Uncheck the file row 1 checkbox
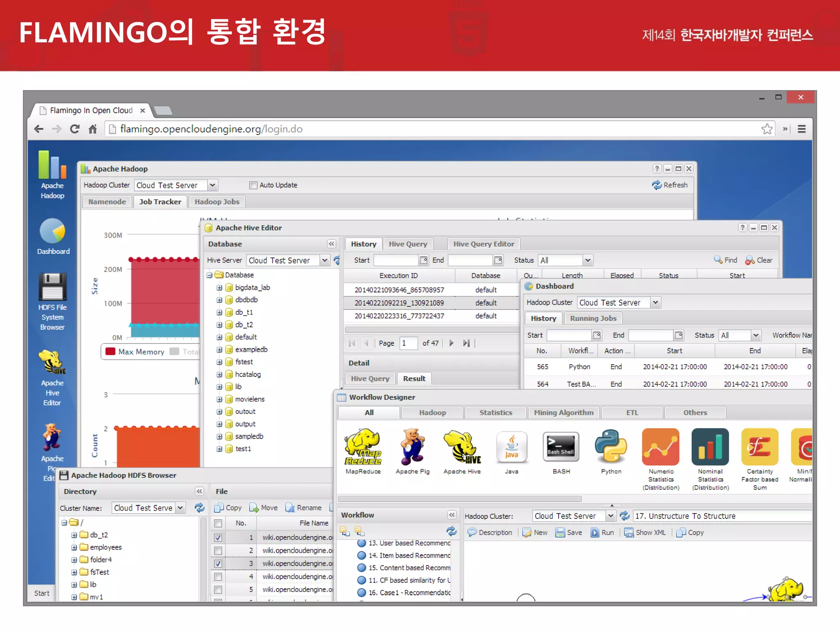 (218, 537)
